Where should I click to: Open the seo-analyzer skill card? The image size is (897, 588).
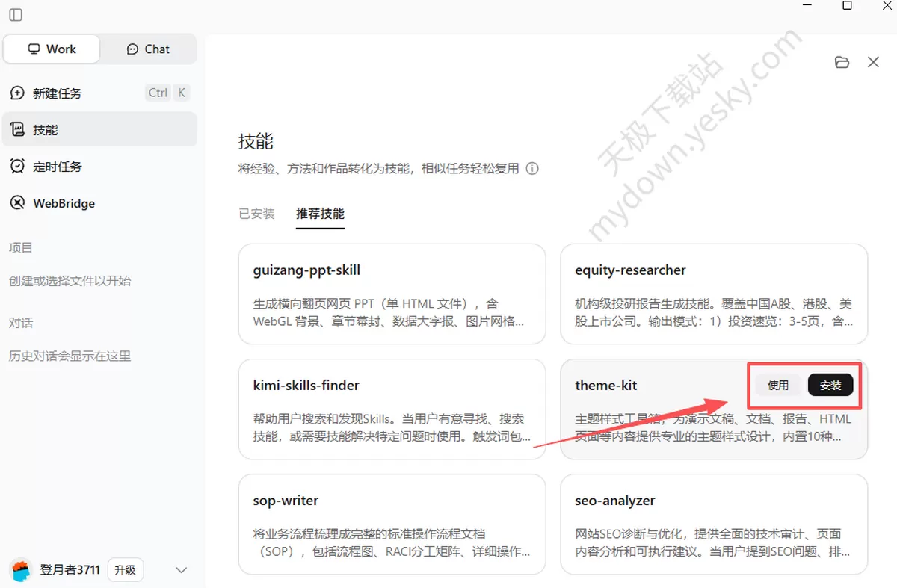coord(714,524)
